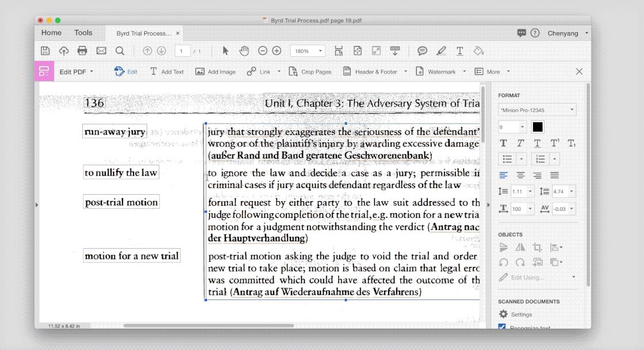Toggle superscript text formatting
The height and width of the screenshot is (350, 644).
click(554, 143)
